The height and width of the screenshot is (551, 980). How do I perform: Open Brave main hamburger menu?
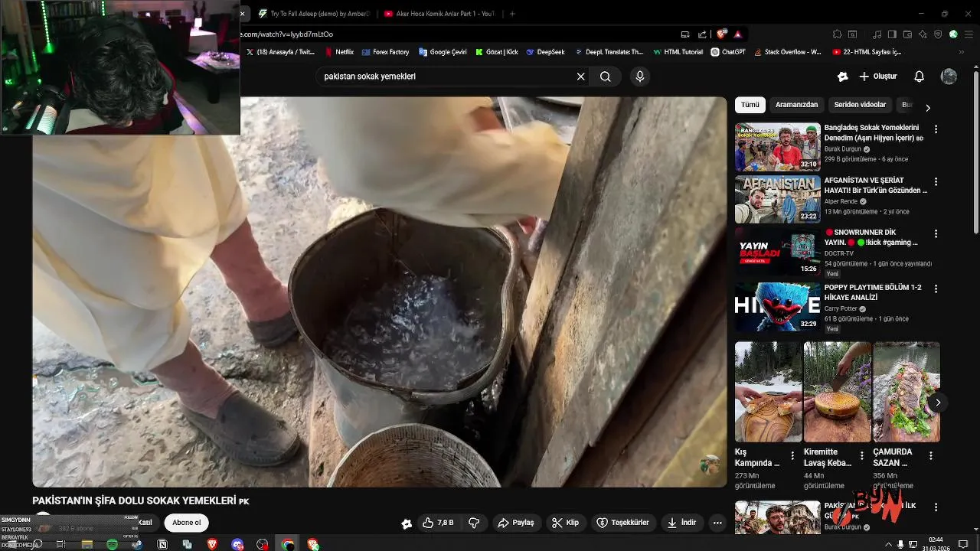pos(969,34)
